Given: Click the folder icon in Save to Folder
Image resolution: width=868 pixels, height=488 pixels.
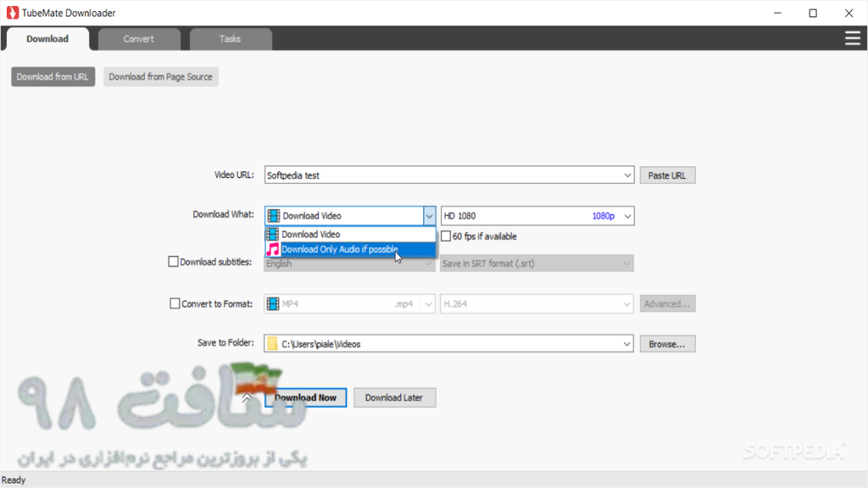Looking at the screenshot, I should tap(272, 344).
